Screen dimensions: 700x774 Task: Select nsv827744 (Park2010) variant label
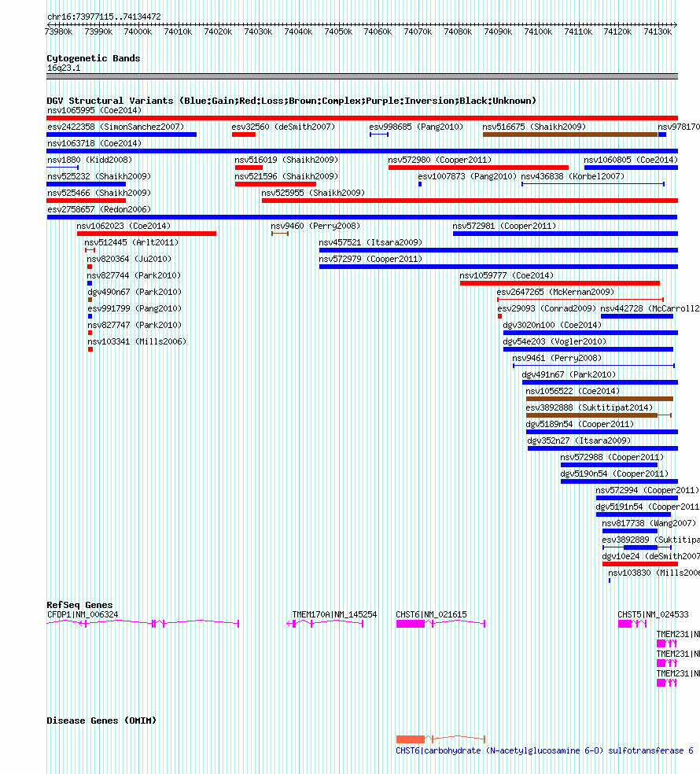[134, 275]
